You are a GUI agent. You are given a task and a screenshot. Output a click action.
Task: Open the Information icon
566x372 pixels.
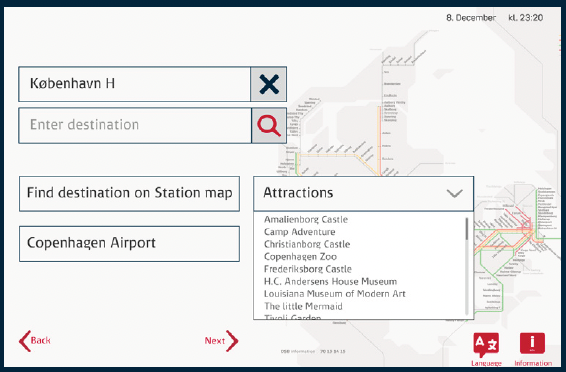[533, 348]
